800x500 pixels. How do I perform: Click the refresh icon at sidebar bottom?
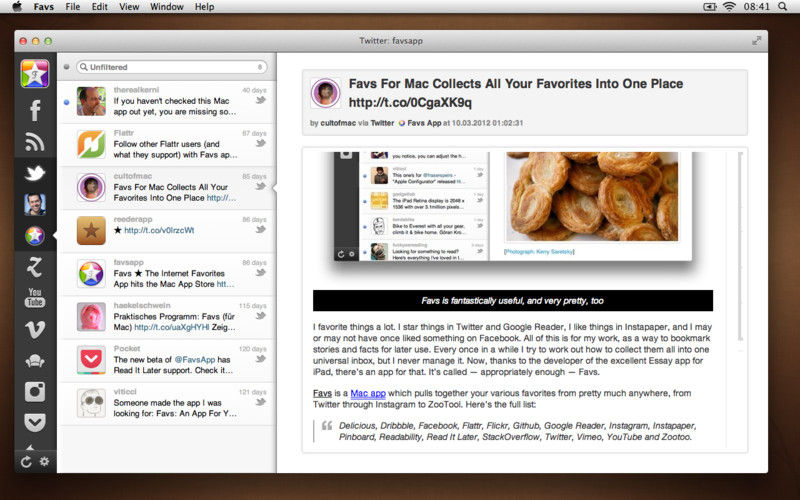click(x=26, y=461)
